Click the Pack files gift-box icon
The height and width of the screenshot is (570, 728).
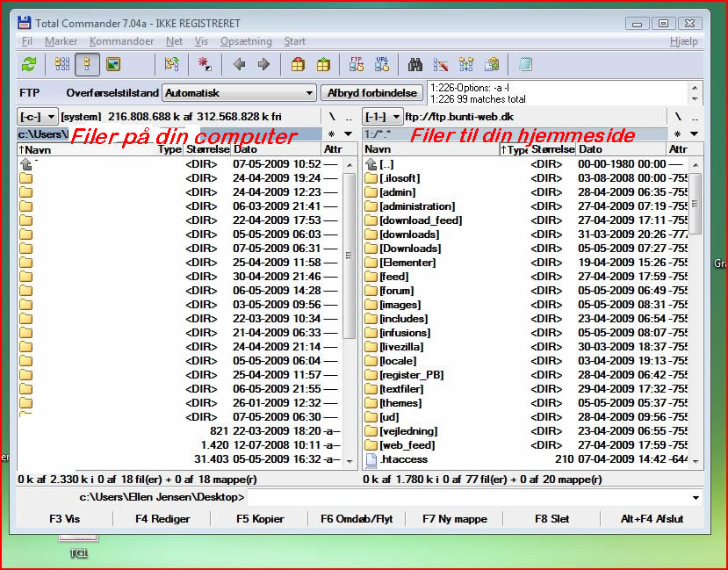click(298, 64)
